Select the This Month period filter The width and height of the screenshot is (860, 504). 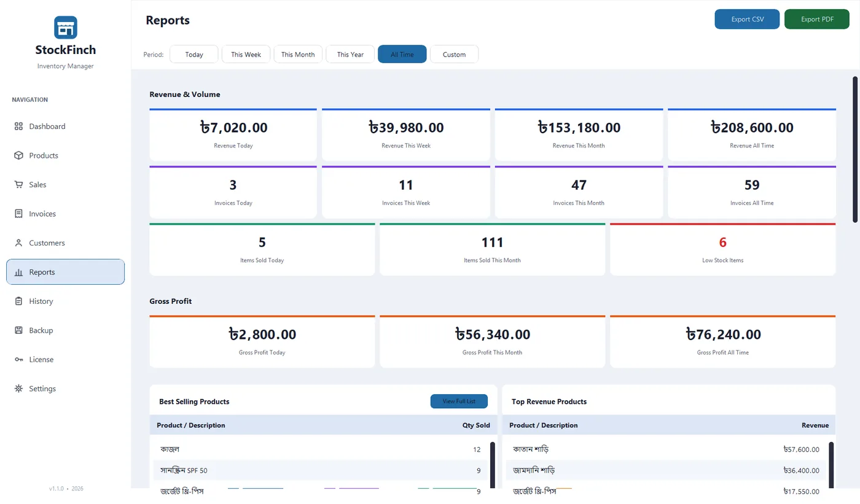(x=298, y=54)
